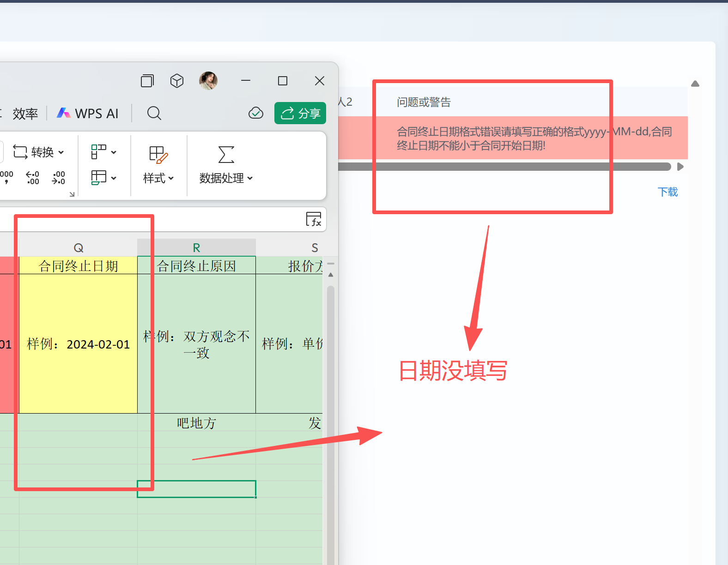Click the decrease decimal places icon
The width and height of the screenshot is (728, 565).
point(59,178)
